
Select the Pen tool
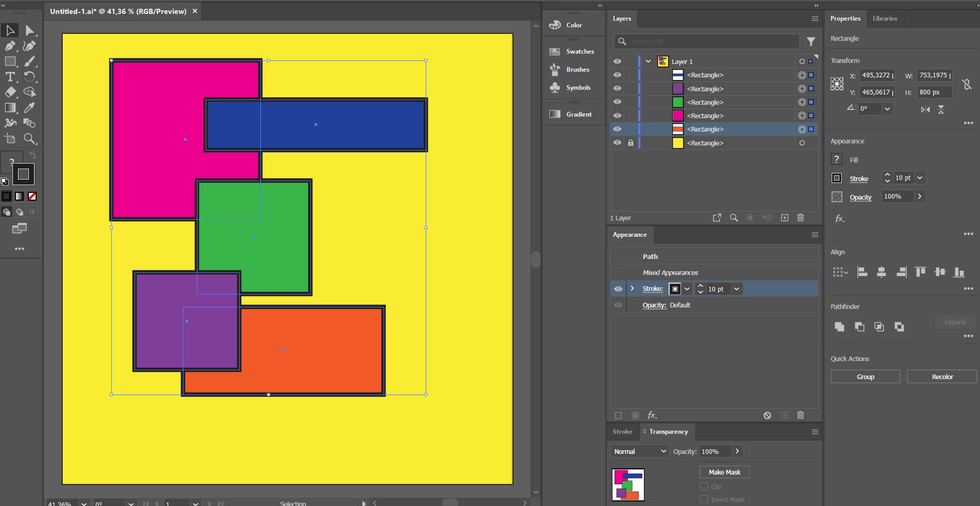tap(10, 46)
